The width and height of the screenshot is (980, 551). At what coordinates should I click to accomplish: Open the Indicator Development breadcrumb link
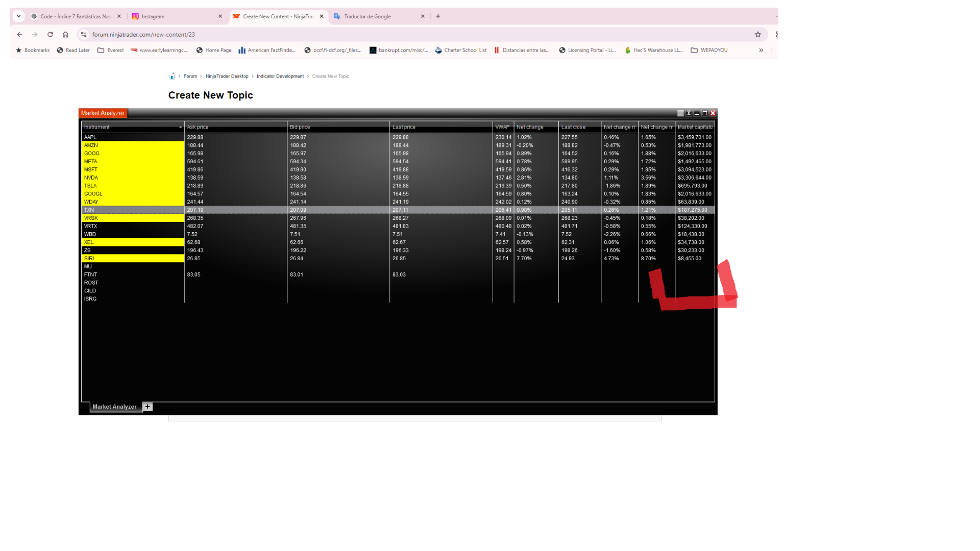(280, 77)
